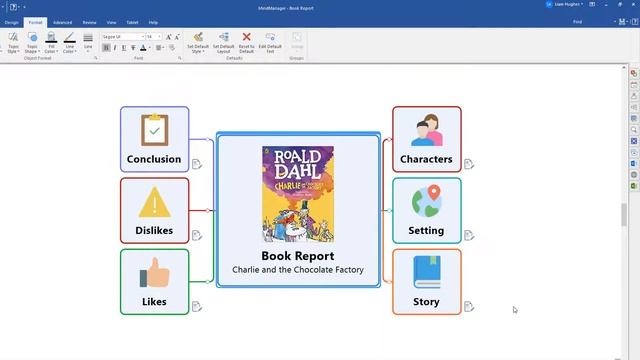Viewport: 640px width, 360px height.
Task: Expand the Object Format dialog launcher
Action: click(x=96, y=58)
